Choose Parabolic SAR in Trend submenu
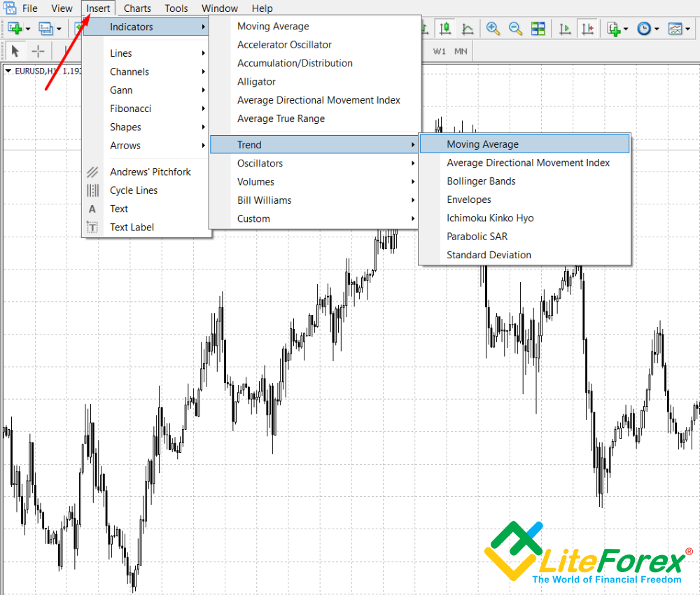Screen dimensions: 700x595 coord(477,237)
